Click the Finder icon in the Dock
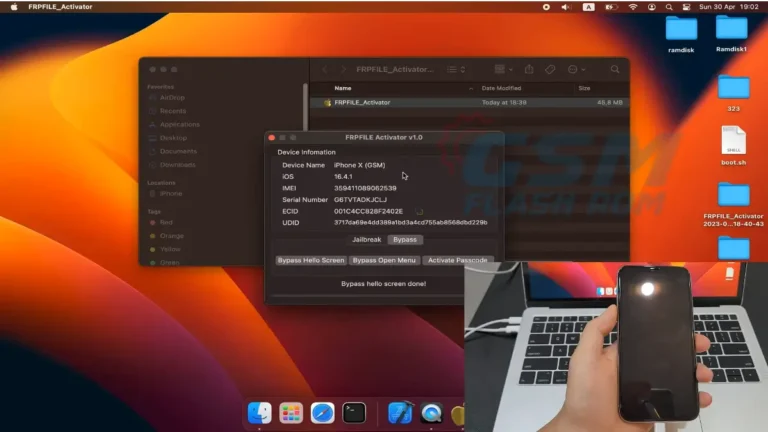Viewport: 768px width, 432px height. pos(259,412)
